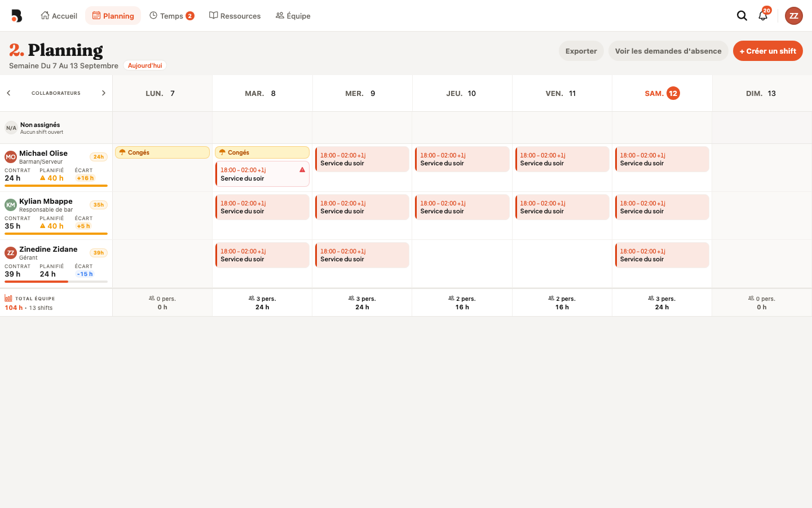Click Kylian Mbappe's +5 h écart badge

[83, 226]
